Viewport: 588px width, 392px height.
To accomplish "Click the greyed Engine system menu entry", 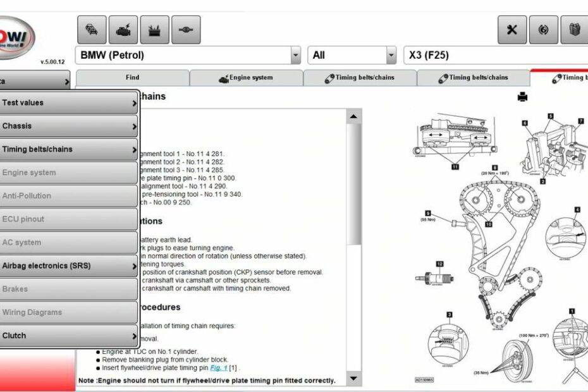I will [69, 173].
